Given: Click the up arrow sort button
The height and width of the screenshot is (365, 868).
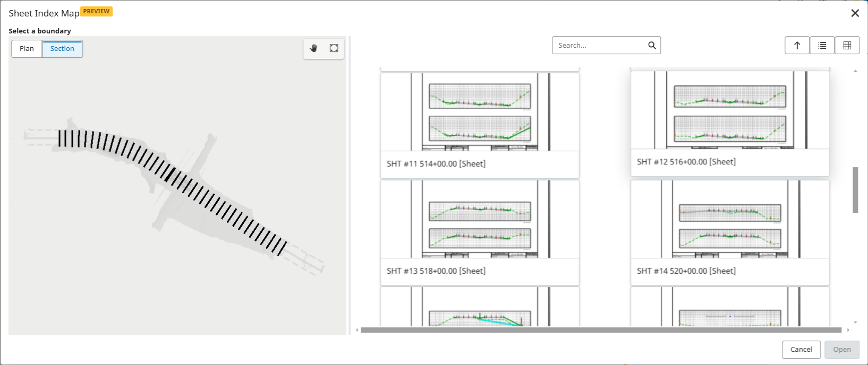Looking at the screenshot, I should [x=797, y=46].
